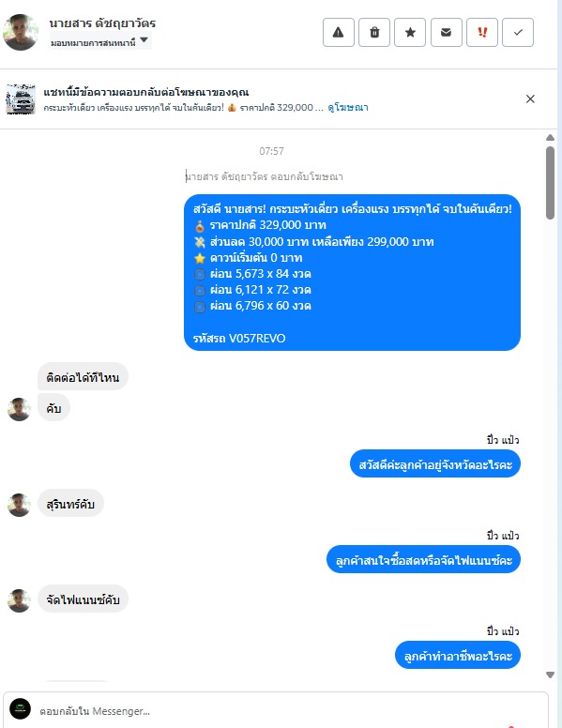Click scrollbar down arrow in chat

(551, 675)
